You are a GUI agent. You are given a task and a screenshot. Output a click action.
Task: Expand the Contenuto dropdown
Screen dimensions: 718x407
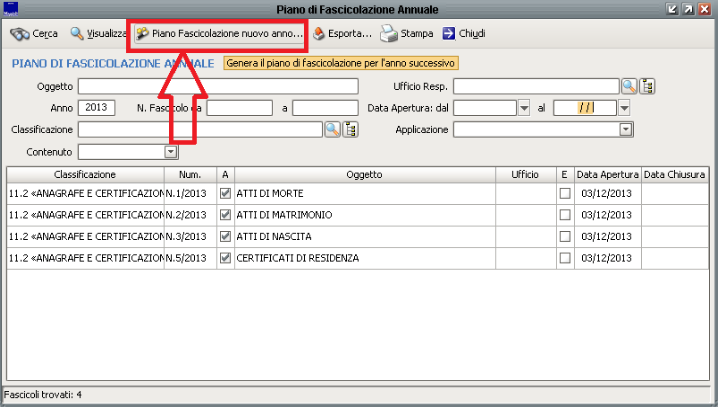pyautogui.click(x=171, y=152)
